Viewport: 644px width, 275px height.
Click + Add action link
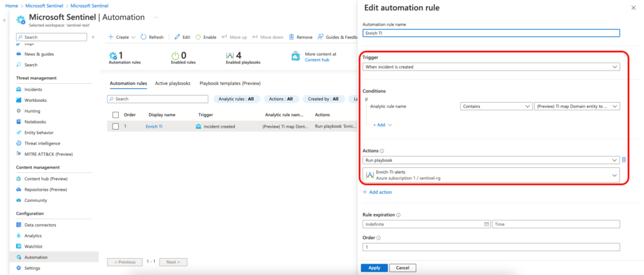coord(377,192)
